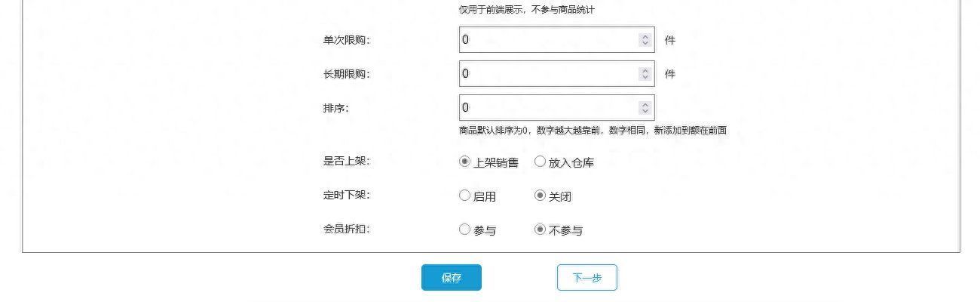Raise the 排序 number using up arrow

click(645, 104)
